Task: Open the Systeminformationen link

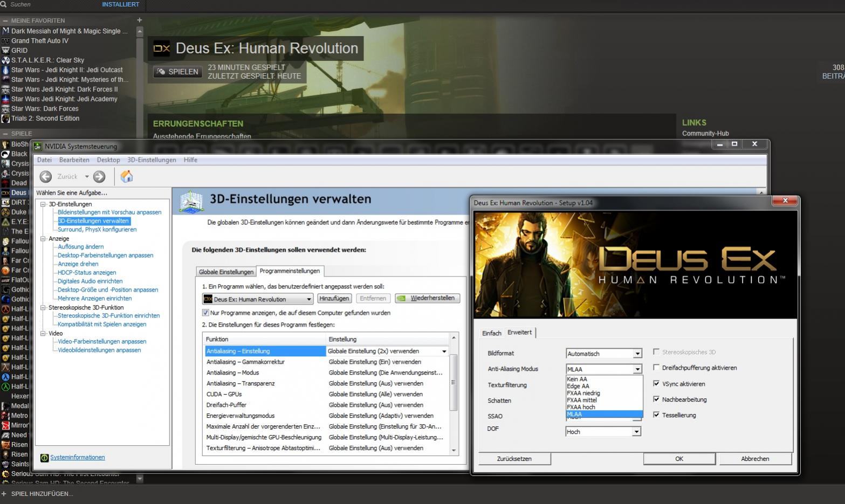Action: click(78, 457)
